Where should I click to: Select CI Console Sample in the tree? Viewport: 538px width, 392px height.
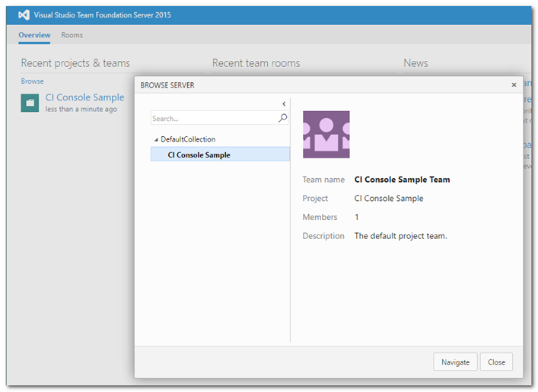point(199,155)
